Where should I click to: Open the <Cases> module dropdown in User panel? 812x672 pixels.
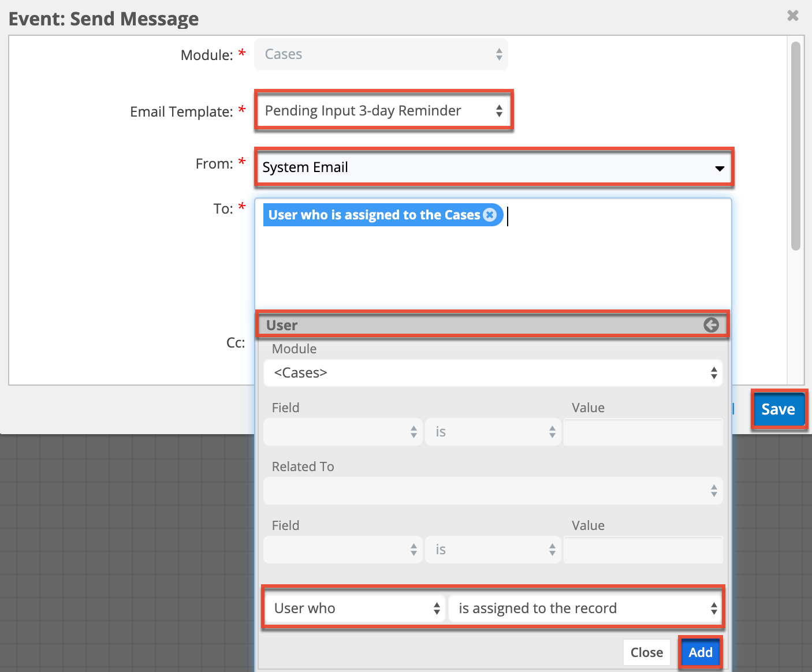click(x=493, y=373)
